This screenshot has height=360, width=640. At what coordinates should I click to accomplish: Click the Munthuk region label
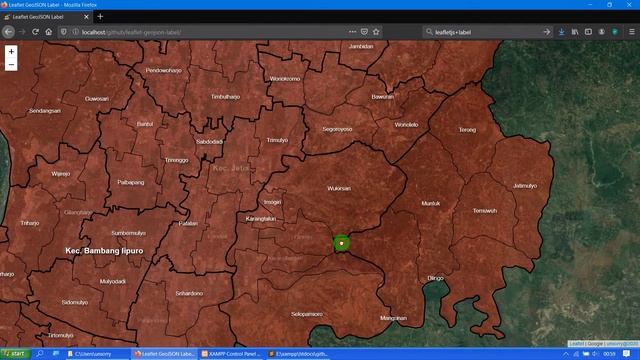coord(431,203)
